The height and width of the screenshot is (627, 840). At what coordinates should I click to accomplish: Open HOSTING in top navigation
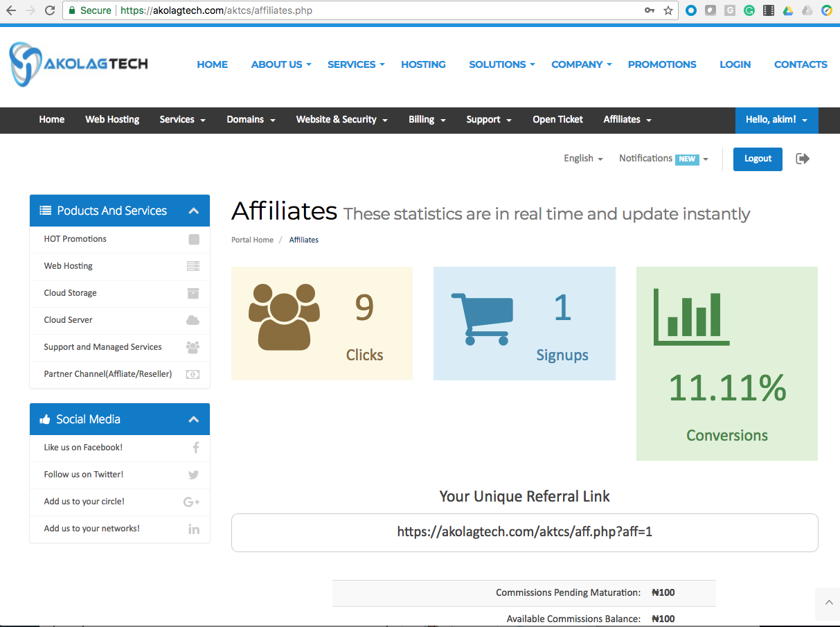(x=423, y=64)
